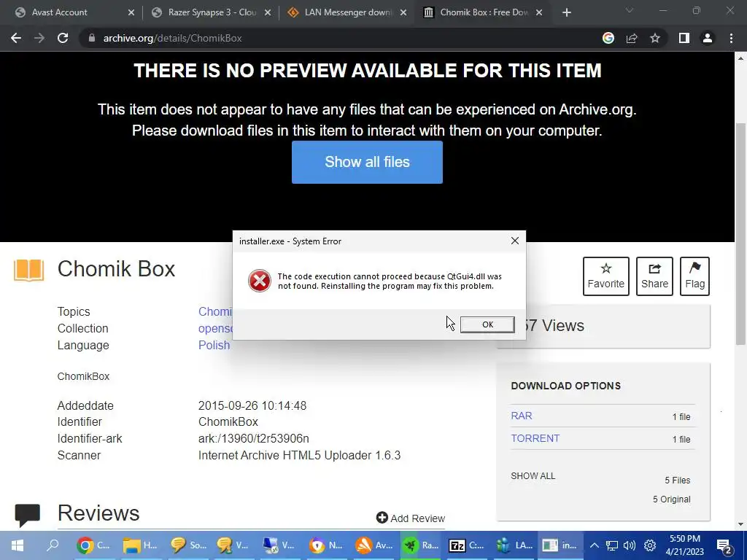The image size is (747, 560).
Task: Go forward in browser history
Action: click(x=39, y=38)
